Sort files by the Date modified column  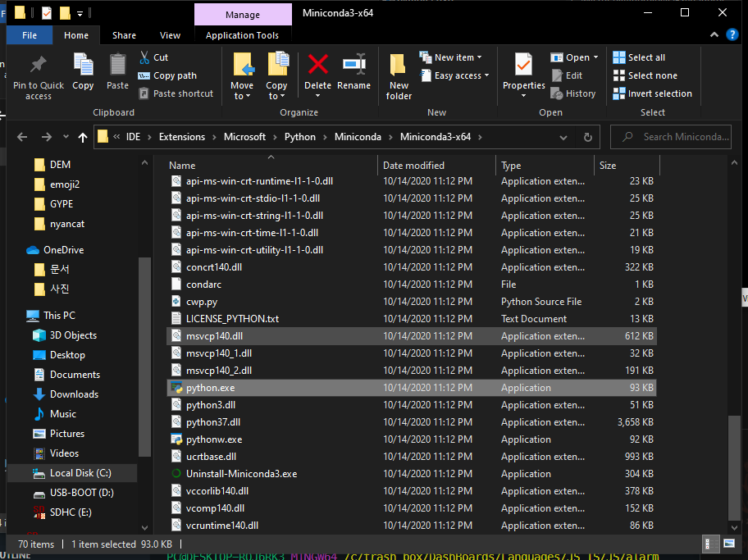pos(437,165)
